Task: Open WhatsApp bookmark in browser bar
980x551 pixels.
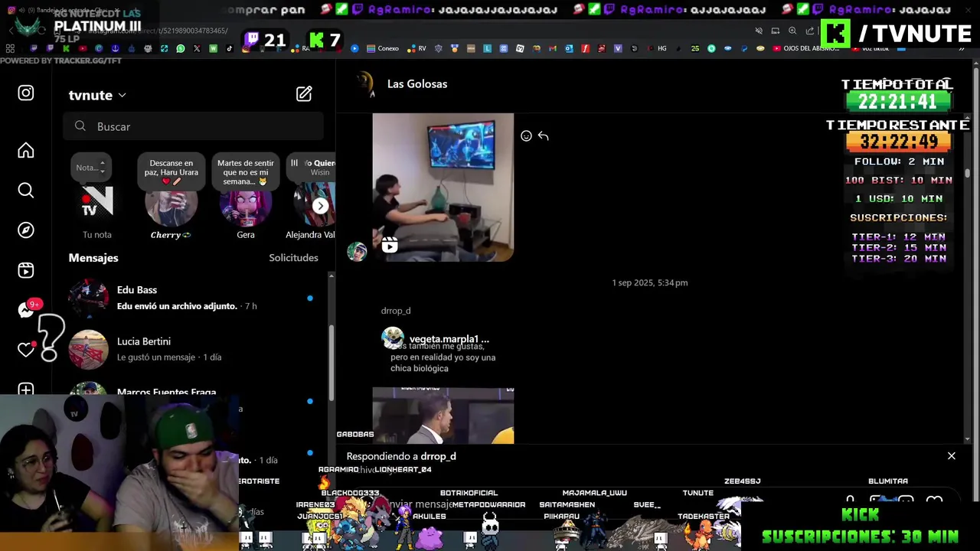Action: (x=181, y=48)
